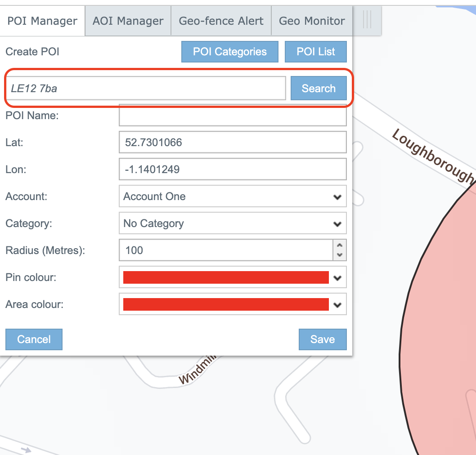
Task: Open POI Categories
Action: (x=229, y=52)
